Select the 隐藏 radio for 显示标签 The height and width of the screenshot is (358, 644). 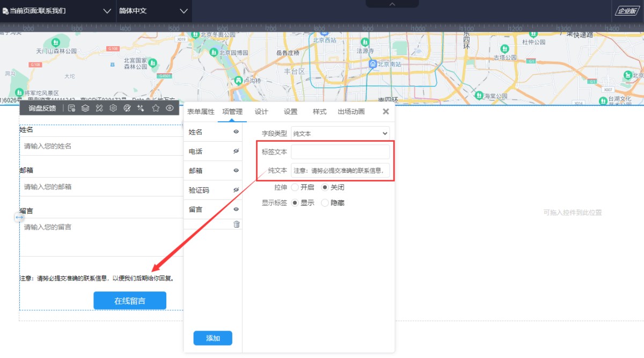[325, 203]
